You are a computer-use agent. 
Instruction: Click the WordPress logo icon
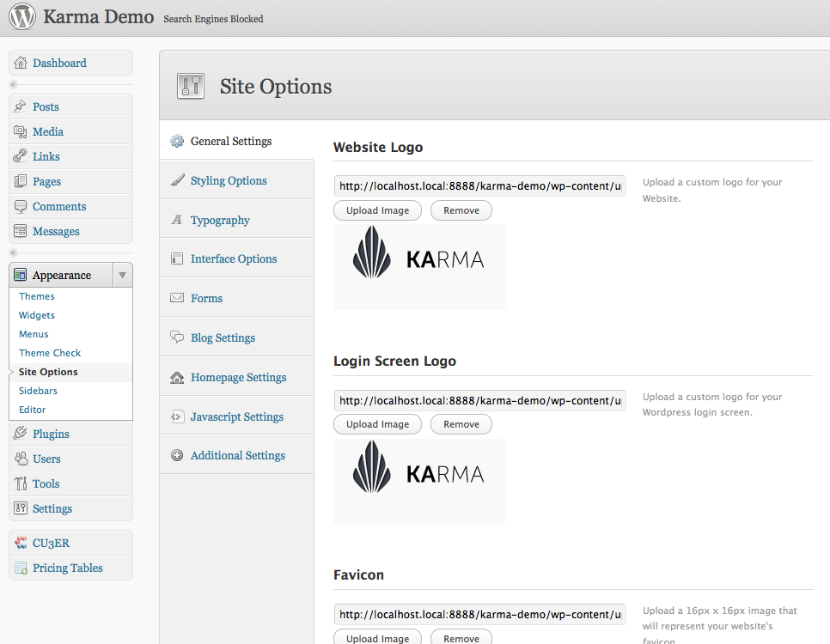coord(21,17)
